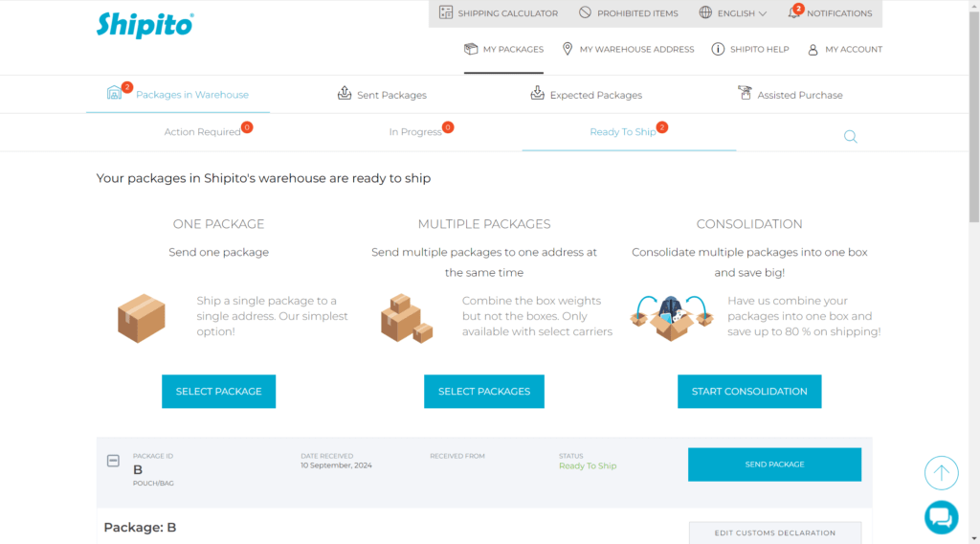Click the POUCH/BAG label
This screenshot has width=980, height=544.
tap(153, 484)
